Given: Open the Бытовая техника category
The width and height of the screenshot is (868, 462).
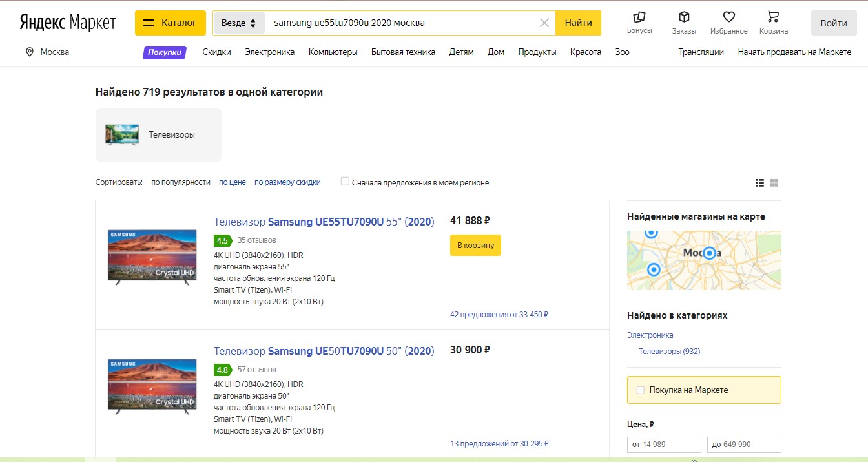Looking at the screenshot, I should (x=403, y=52).
